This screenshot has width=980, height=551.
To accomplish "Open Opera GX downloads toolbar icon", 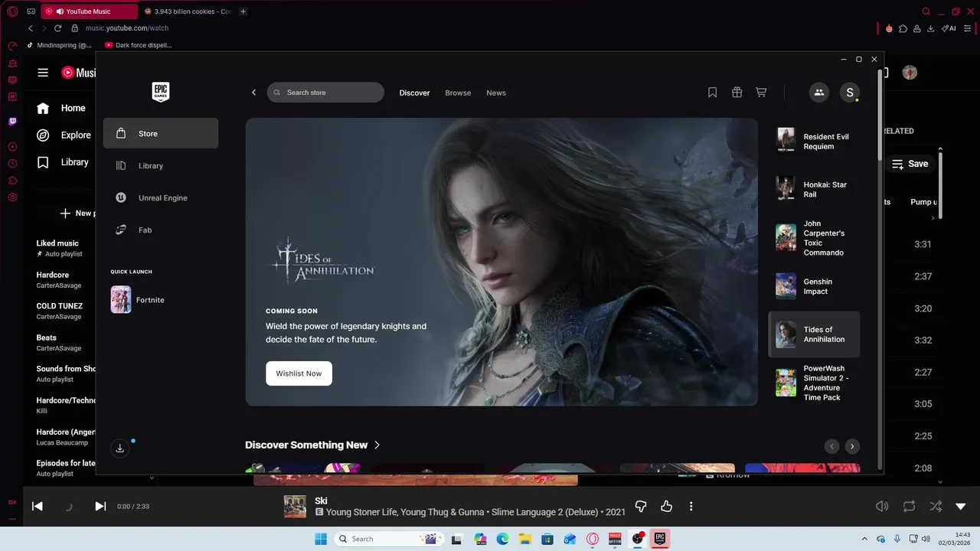I will click(930, 28).
